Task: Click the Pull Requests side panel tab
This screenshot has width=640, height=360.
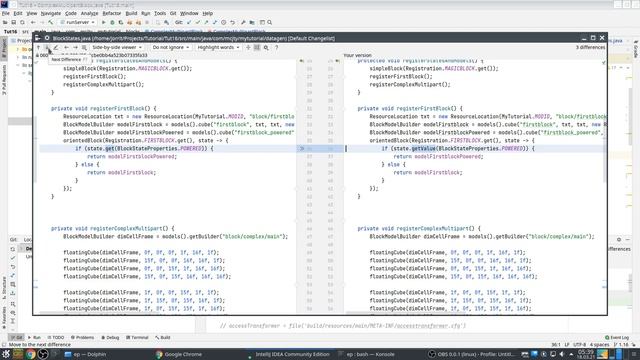Action: tap(4, 80)
